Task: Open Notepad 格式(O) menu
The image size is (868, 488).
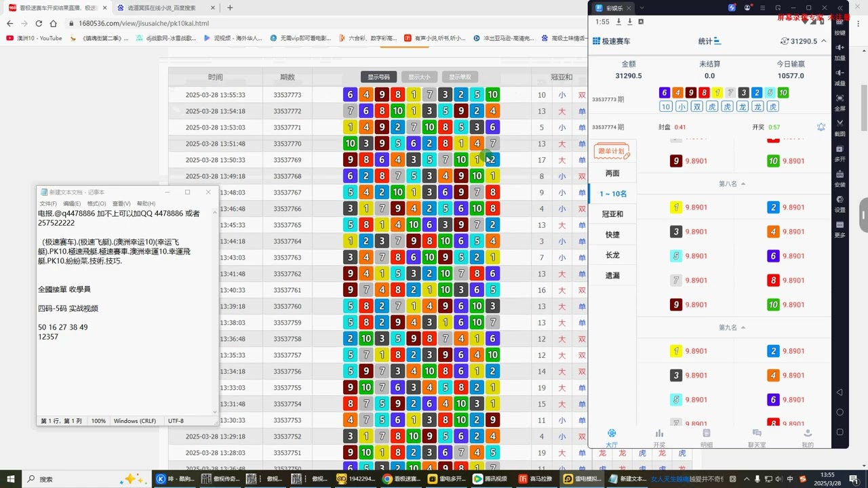Action: (x=96, y=203)
